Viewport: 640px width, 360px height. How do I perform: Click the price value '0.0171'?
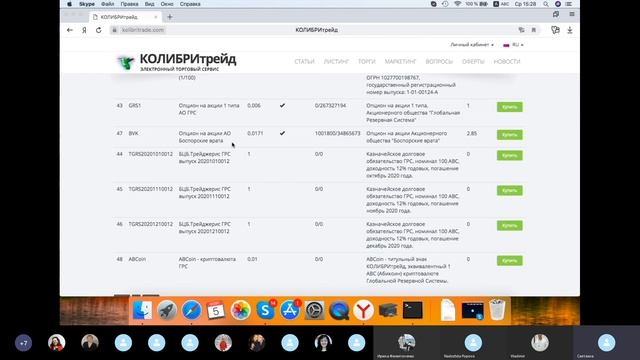(x=255, y=133)
